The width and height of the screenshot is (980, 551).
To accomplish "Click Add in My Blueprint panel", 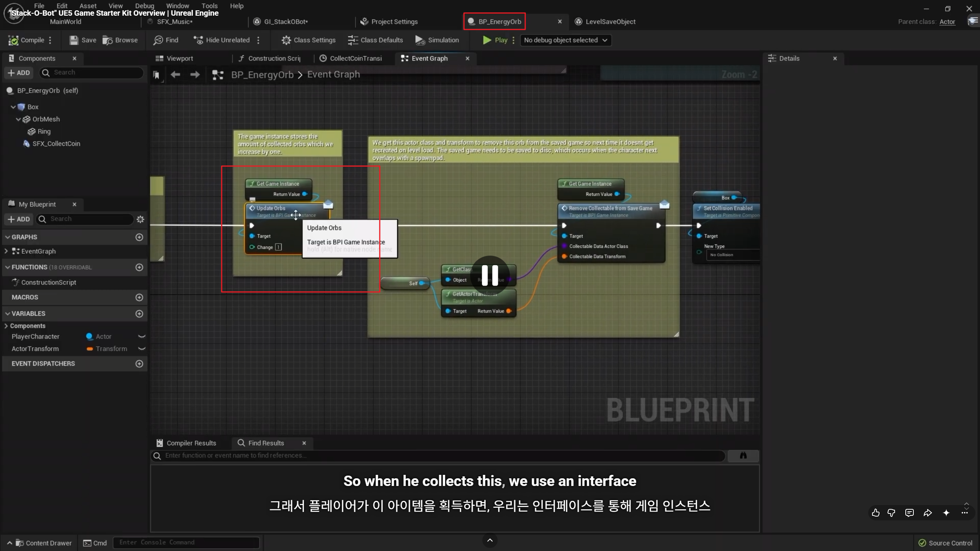I will [19, 219].
